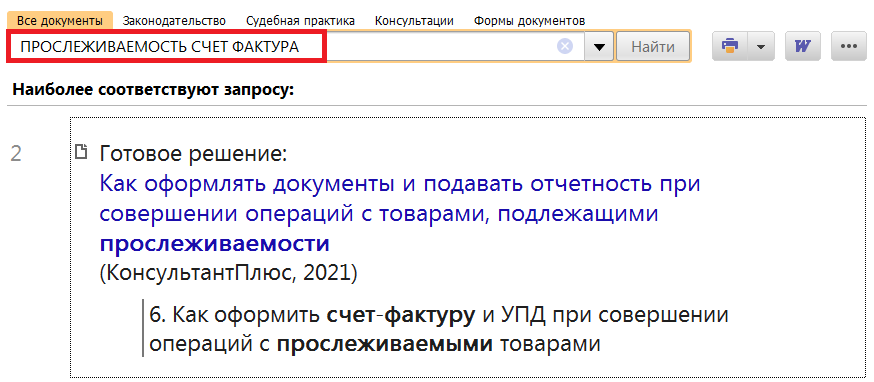Click the text 'Готовое решение:'
The image size is (874, 382).
(193, 154)
